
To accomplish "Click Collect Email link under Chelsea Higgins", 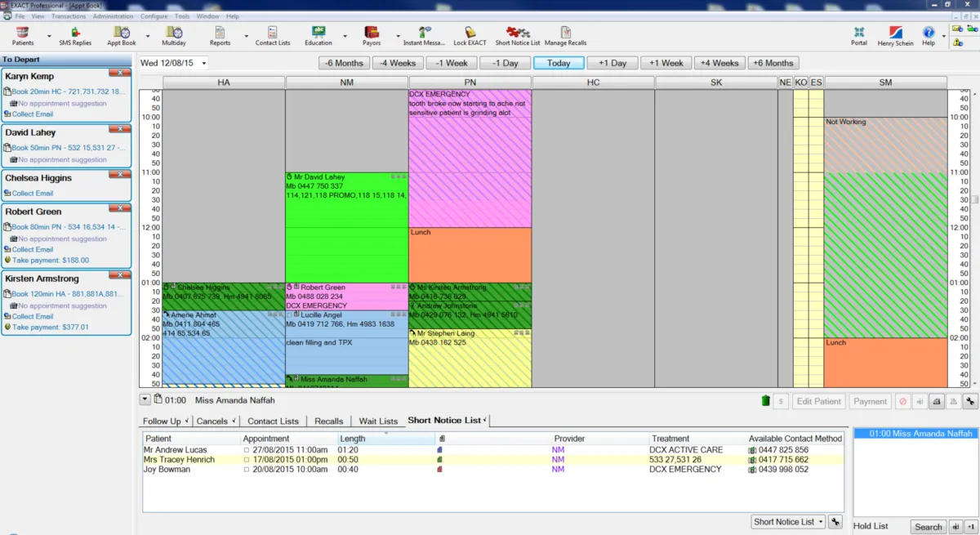I will pyautogui.click(x=32, y=194).
